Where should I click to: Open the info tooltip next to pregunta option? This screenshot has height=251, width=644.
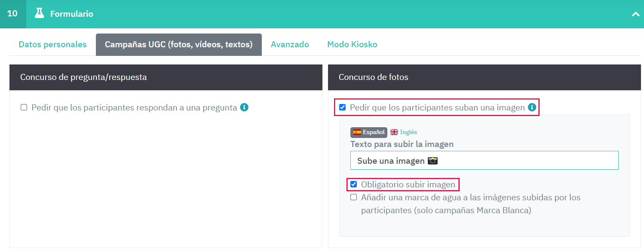(244, 107)
